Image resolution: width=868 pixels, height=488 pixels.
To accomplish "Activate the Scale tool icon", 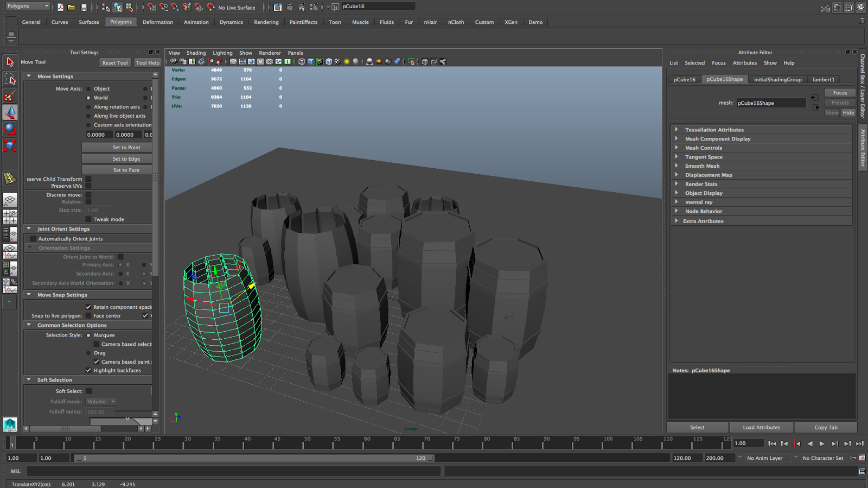I will pyautogui.click(x=10, y=145).
